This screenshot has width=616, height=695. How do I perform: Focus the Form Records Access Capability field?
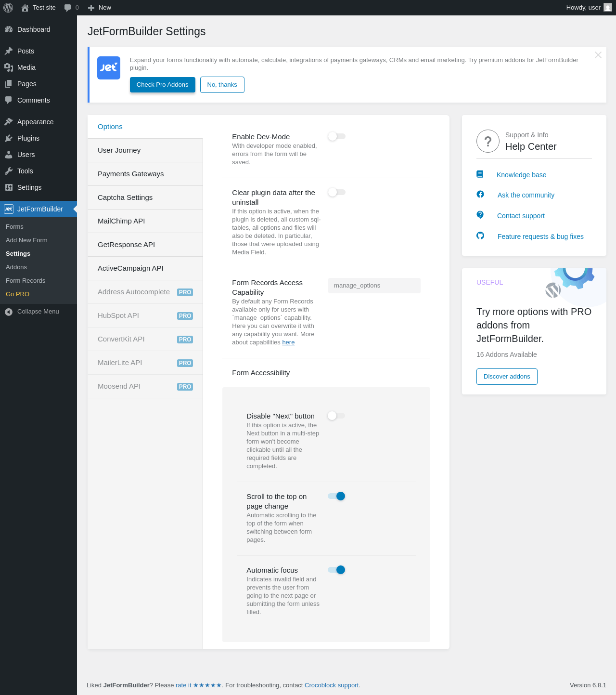[374, 286]
